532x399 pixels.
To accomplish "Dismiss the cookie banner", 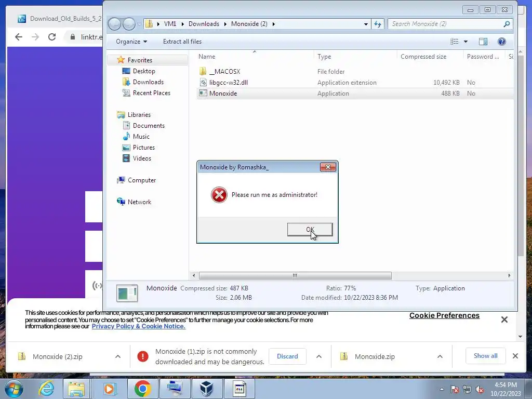I will click(504, 320).
